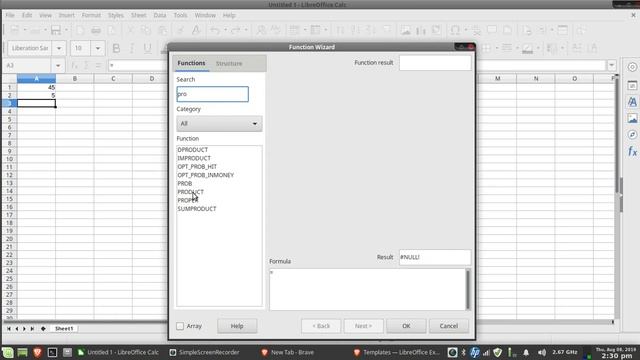Click the Copy icon in the toolbar

(x=146, y=30)
